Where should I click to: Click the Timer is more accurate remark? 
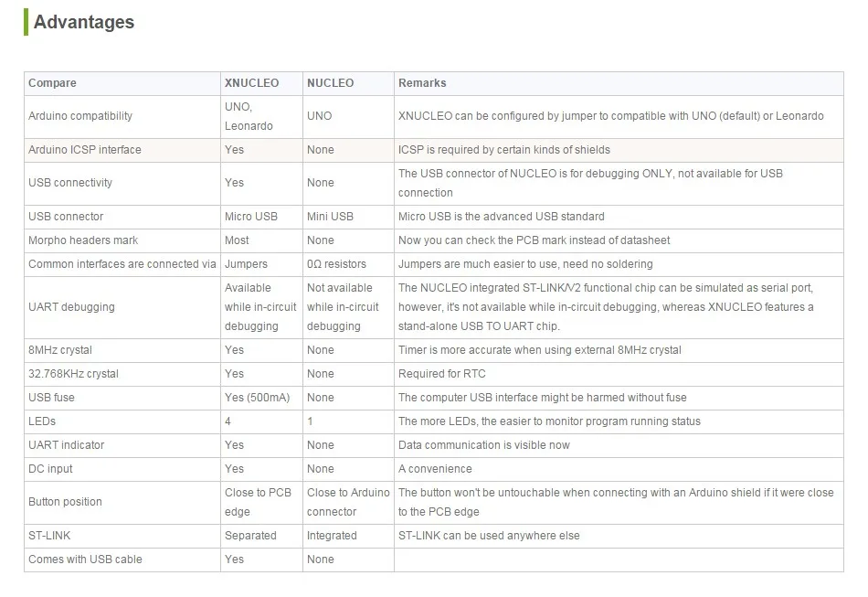(540, 350)
